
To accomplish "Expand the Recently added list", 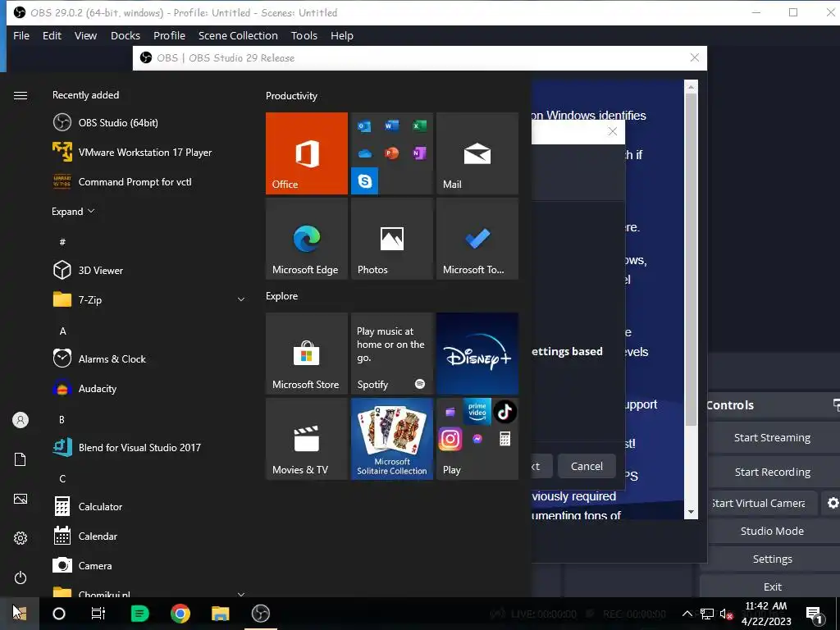I will (x=73, y=211).
